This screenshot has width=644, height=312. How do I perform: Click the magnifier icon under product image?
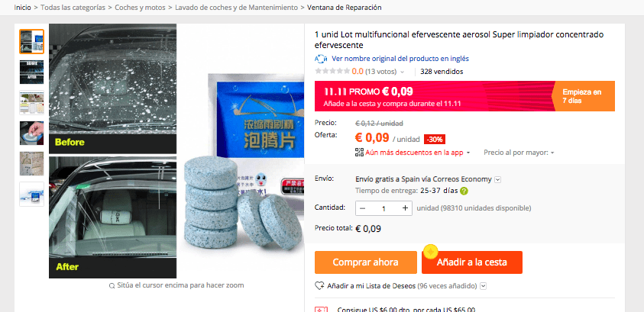(112, 286)
